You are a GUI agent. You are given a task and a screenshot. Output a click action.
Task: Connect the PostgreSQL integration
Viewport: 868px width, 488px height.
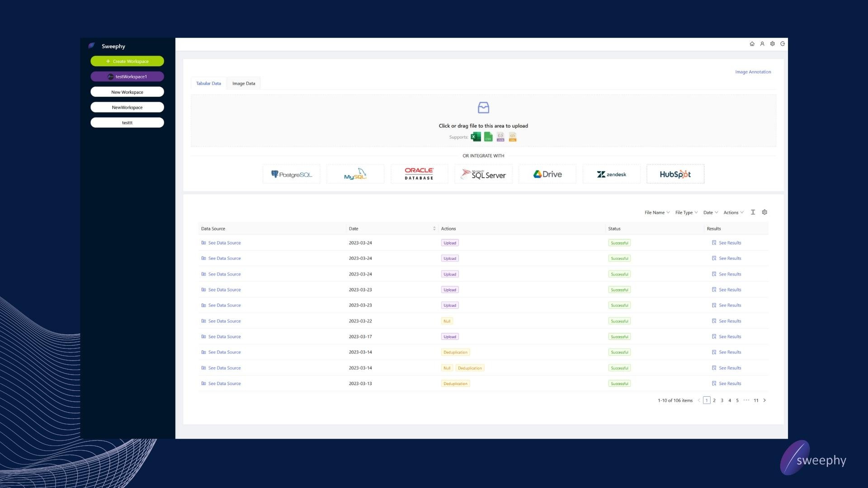291,174
